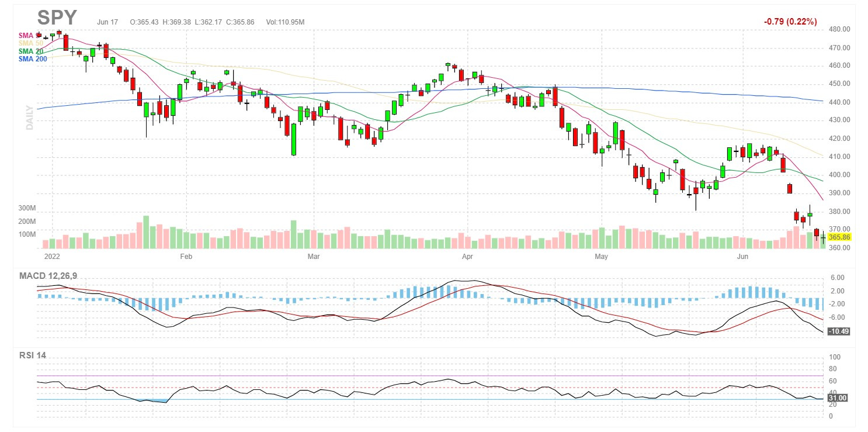Screen dimensions: 868x432
Task: Click the RSI 20 scale label
Action: click(834, 405)
